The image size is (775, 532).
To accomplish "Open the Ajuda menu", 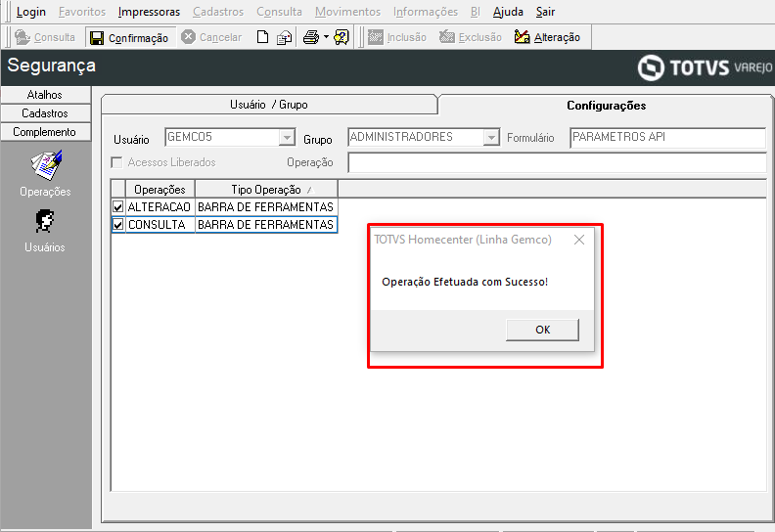I will [x=508, y=12].
